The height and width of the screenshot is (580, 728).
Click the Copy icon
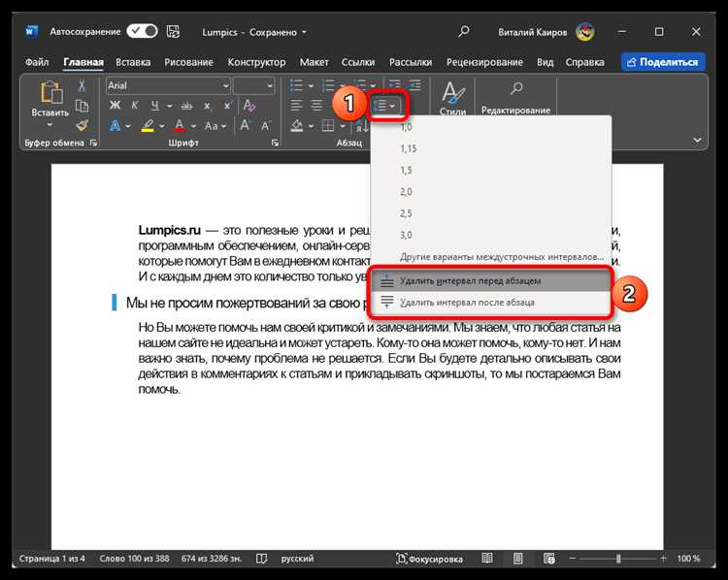[82, 106]
